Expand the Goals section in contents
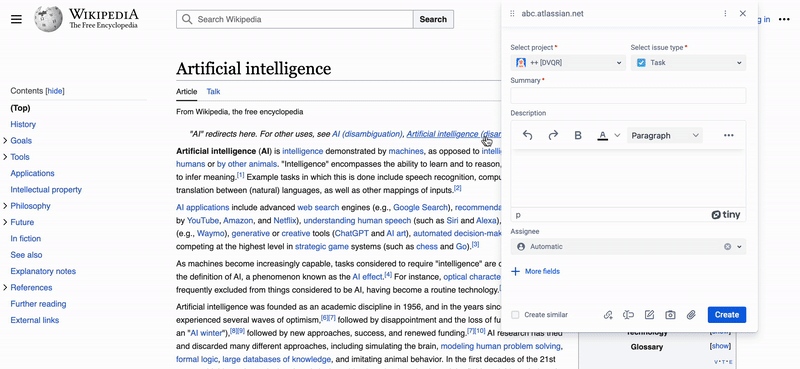 [5, 141]
